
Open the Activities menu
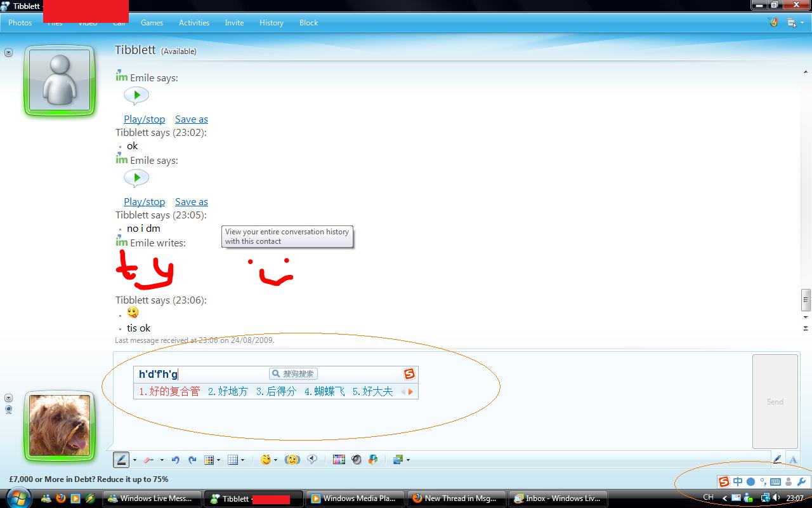[194, 23]
